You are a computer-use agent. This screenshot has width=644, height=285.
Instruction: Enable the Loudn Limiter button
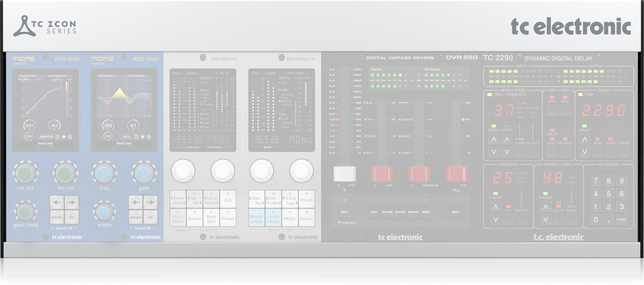click(x=273, y=218)
